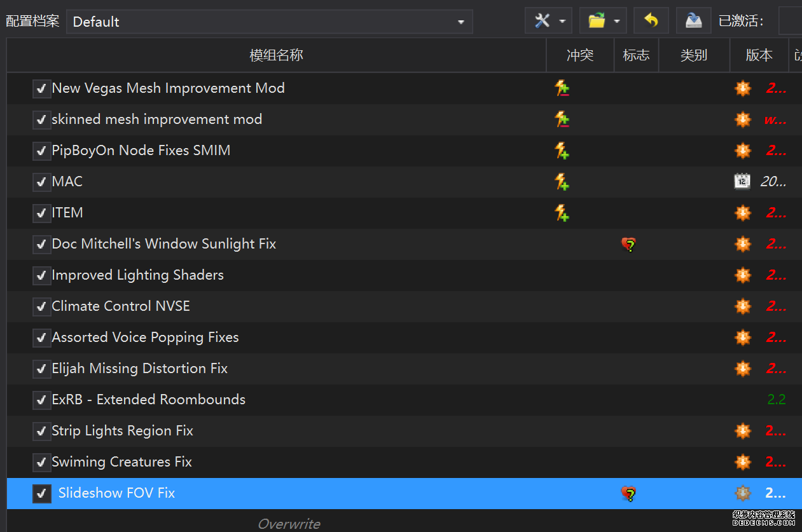This screenshot has height=532, width=802.
Task: Click the 版本 column header
Action: pyautogui.click(x=759, y=55)
